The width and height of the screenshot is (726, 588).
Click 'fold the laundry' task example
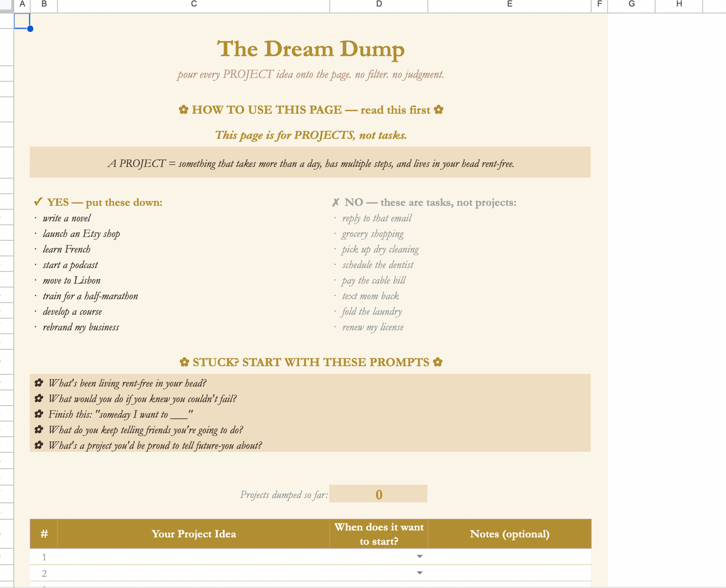coord(372,312)
